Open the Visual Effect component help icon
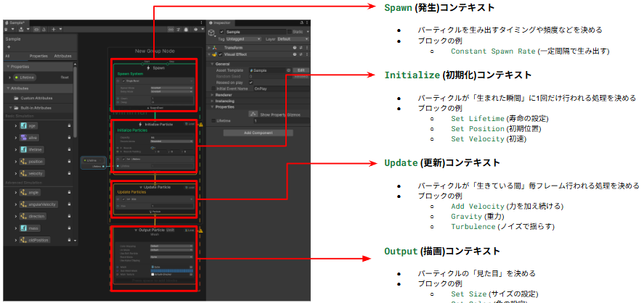The height and width of the screenshot is (303, 644). pyautogui.click(x=295, y=54)
